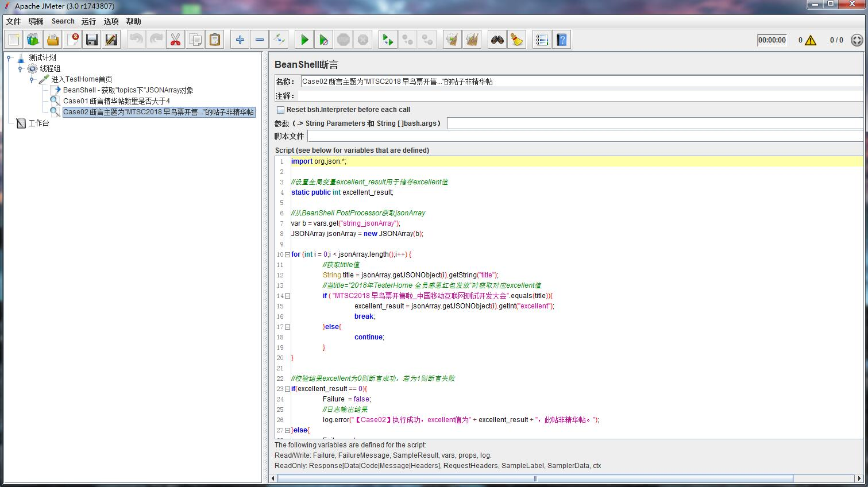Fold the else block at line 17
Image resolution: width=868 pixels, height=487 pixels.
(x=288, y=327)
